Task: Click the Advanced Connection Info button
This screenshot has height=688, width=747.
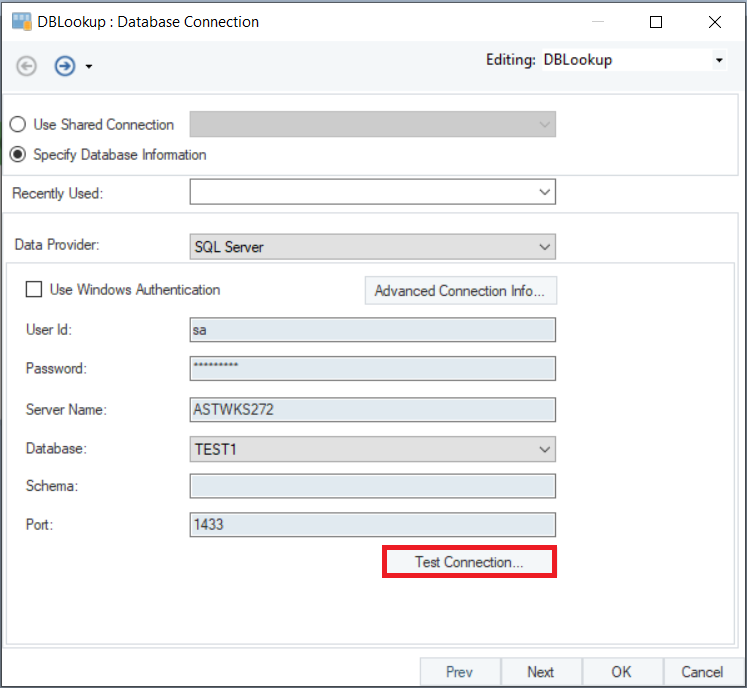Action: [x=460, y=291]
